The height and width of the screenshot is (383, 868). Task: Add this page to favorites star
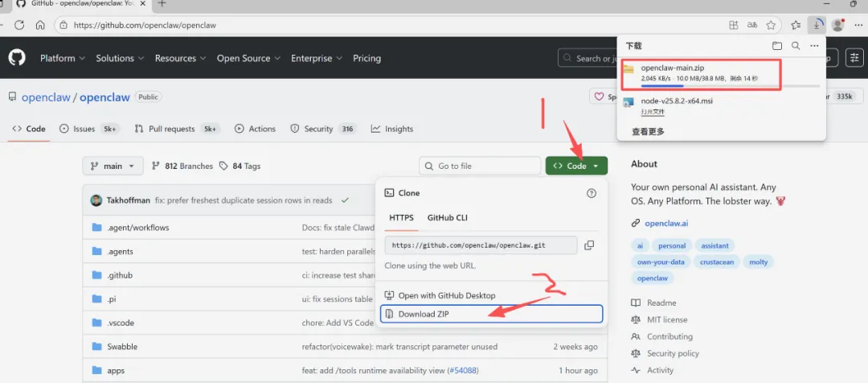[771, 25]
